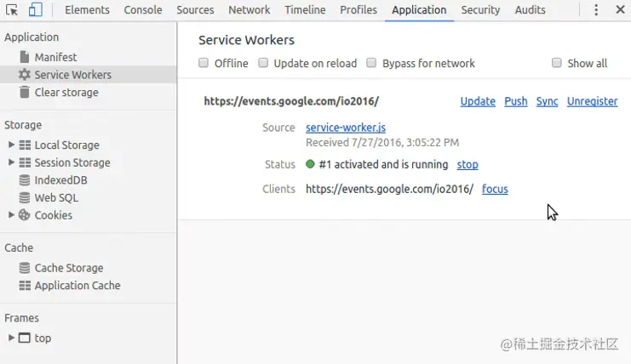Click the Update link

(478, 101)
